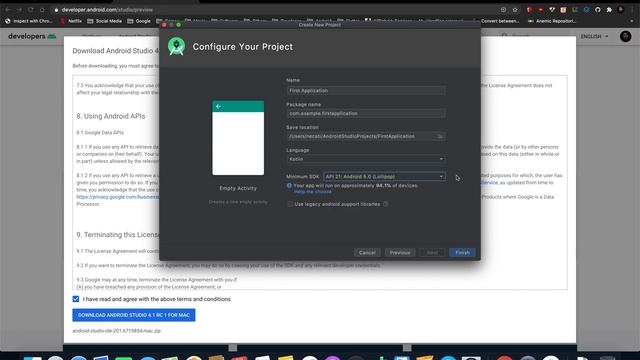
Task: Click the Android developers logo
Action: (32, 36)
